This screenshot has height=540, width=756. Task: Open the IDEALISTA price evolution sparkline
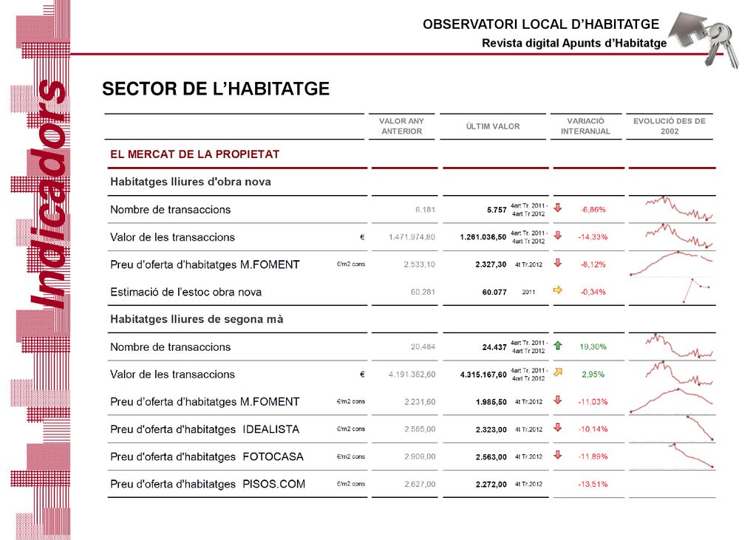(x=699, y=428)
